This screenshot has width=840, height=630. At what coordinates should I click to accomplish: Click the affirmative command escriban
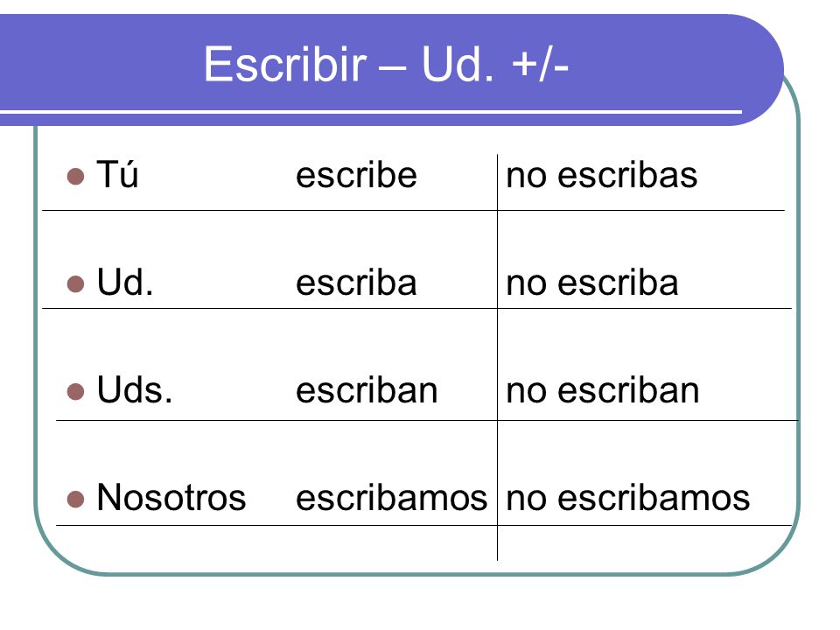[x=367, y=390]
